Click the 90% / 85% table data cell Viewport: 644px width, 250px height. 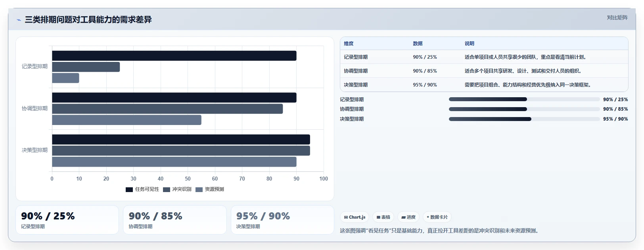pos(425,71)
